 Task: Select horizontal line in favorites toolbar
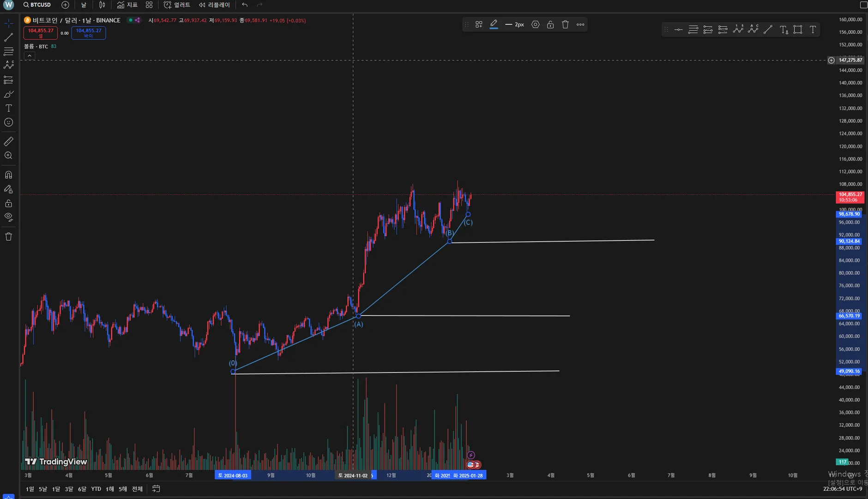pyautogui.click(x=678, y=30)
